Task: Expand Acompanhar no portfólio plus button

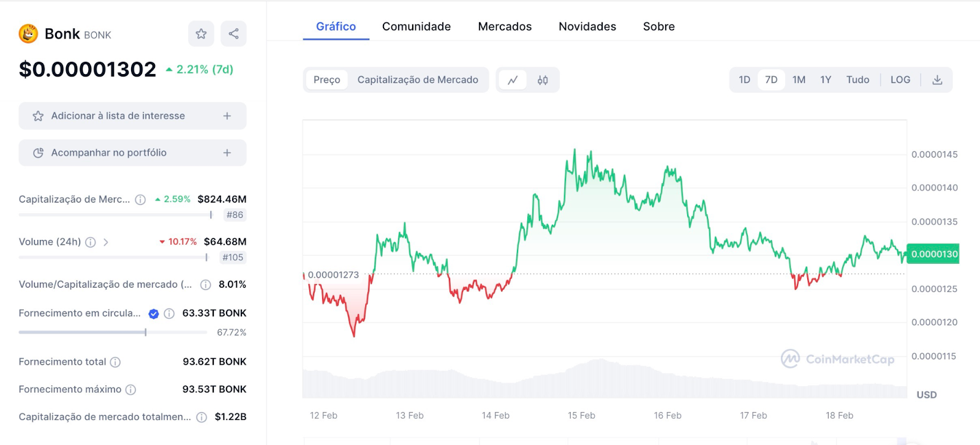Action: (227, 153)
